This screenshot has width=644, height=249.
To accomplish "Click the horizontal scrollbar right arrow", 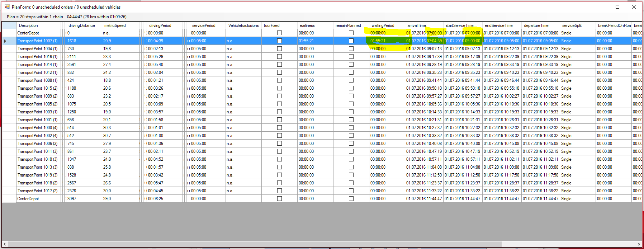I will click(639, 244).
